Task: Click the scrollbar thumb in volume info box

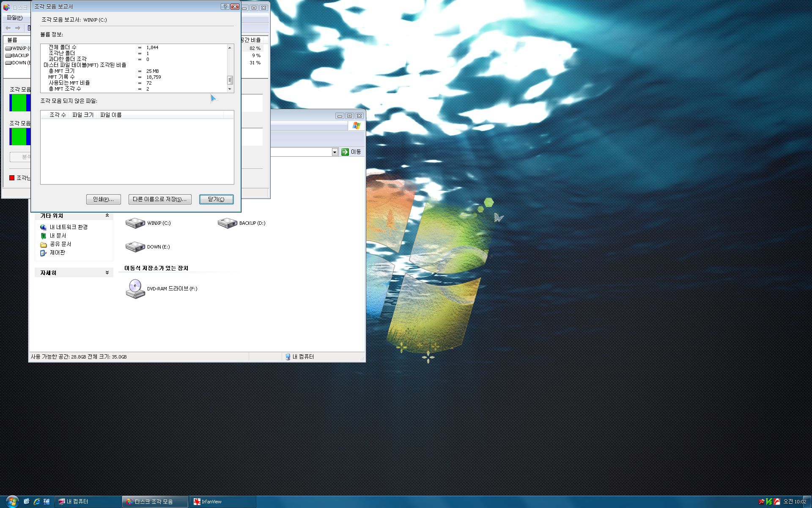Action: pyautogui.click(x=230, y=80)
